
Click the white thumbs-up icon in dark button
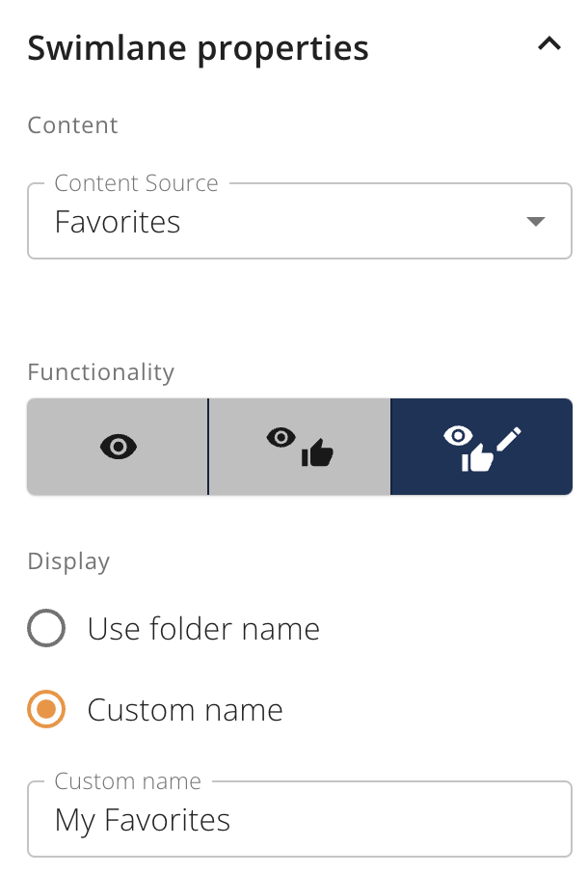pos(477,458)
